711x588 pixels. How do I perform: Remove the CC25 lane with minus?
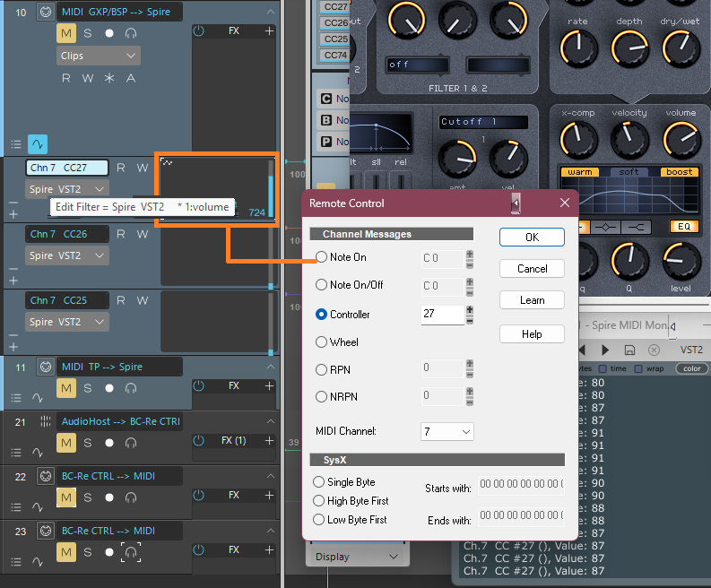click(13, 335)
